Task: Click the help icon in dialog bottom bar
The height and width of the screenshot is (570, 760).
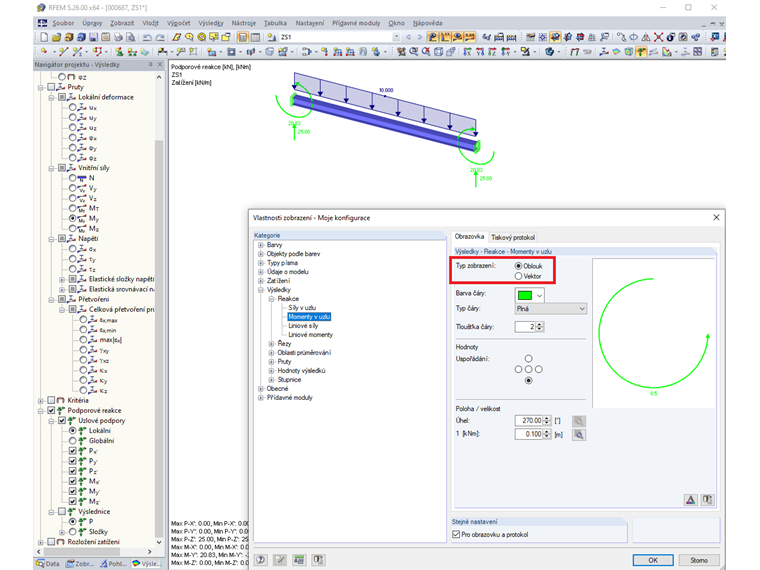Action: point(261,560)
